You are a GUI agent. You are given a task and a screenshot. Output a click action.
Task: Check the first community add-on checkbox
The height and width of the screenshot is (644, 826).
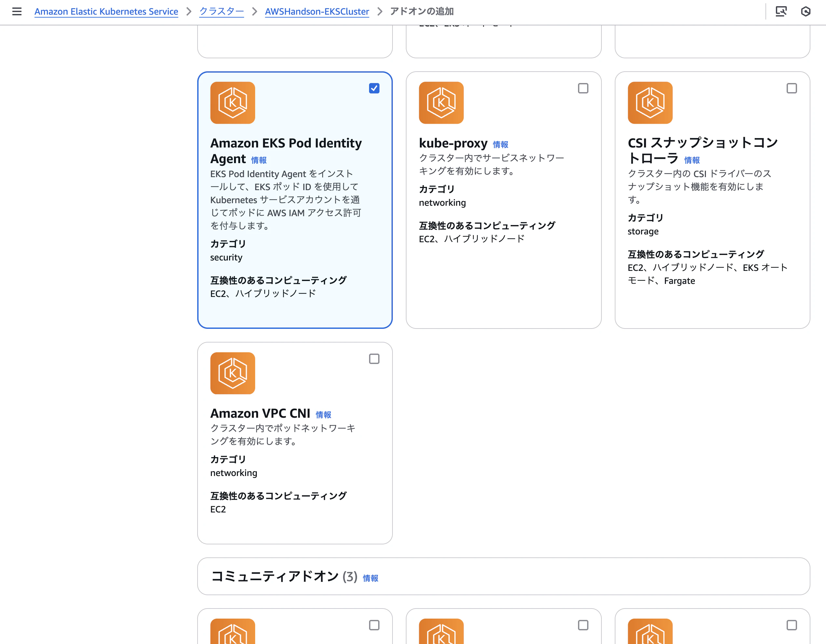click(x=374, y=625)
